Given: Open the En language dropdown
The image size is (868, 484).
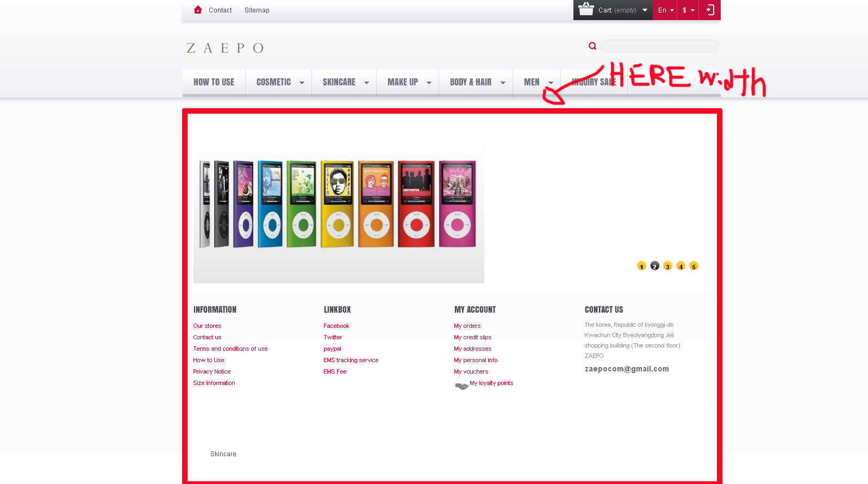Looking at the screenshot, I should 665,10.
